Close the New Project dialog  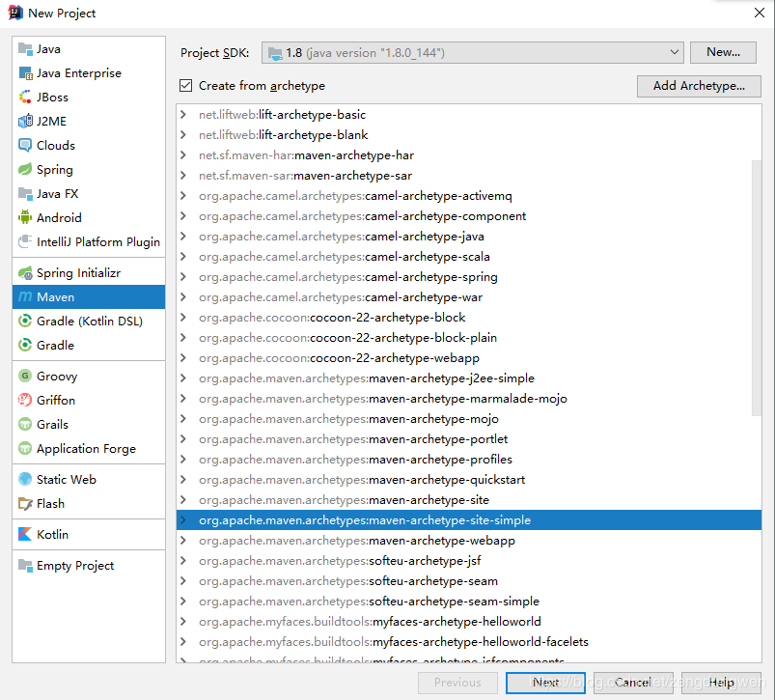click(760, 13)
